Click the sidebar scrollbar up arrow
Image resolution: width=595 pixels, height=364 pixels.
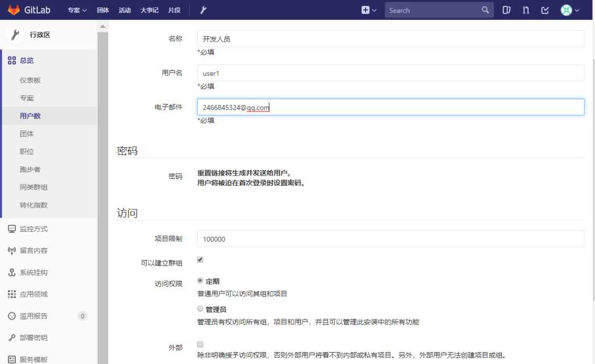point(102,27)
